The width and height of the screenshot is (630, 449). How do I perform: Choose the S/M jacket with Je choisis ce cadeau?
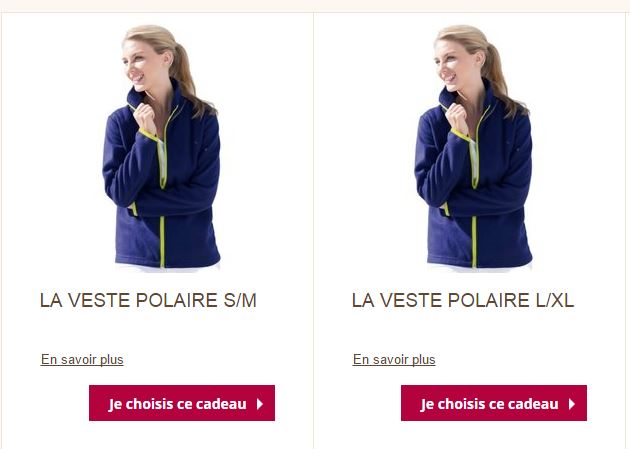click(182, 403)
